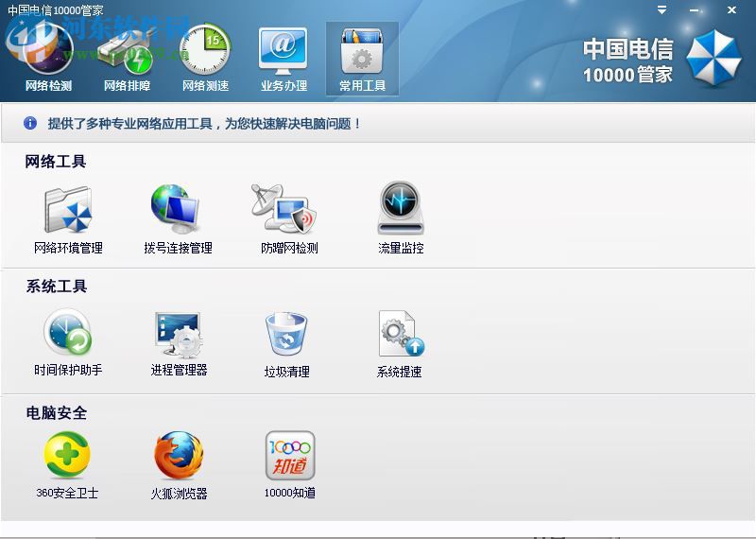Launch the 网络环境管理 folder icon

[x=68, y=209]
